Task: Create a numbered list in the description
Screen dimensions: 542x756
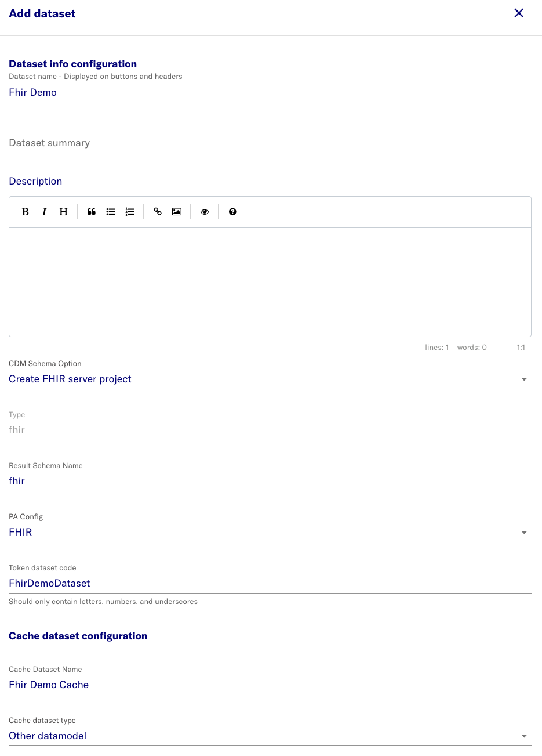Action: click(129, 211)
